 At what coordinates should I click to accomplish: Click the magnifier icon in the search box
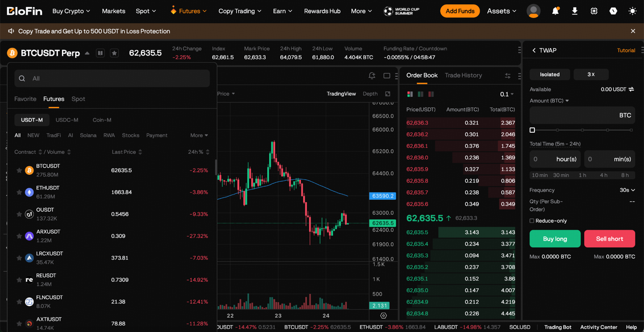[x=22, y=79]
